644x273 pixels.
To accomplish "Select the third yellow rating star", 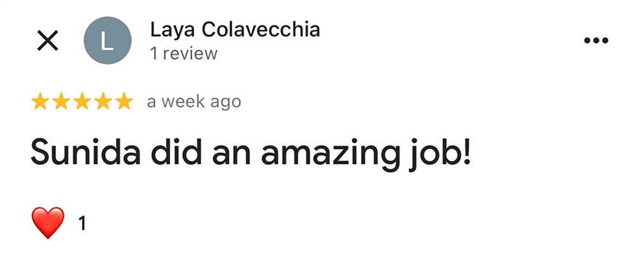I will (x=82, y=101).
